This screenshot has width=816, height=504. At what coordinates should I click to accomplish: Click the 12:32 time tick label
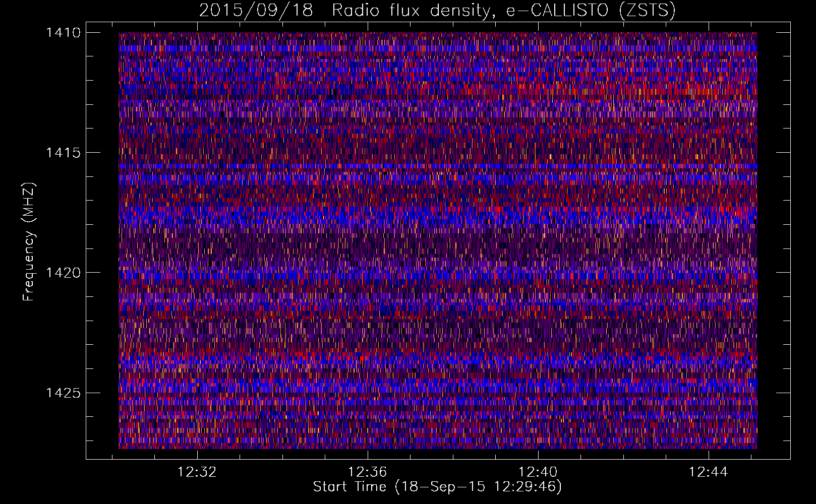[x=197, y=472]
